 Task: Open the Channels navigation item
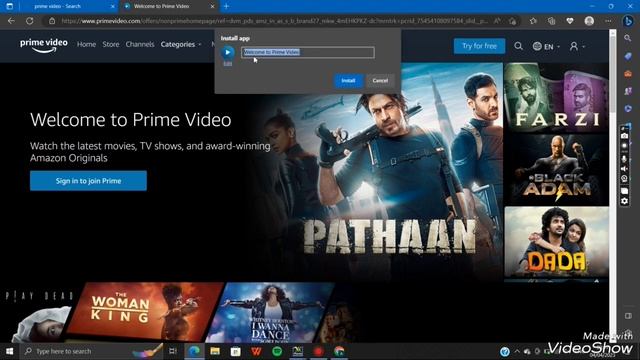click(x=140, y=44)
